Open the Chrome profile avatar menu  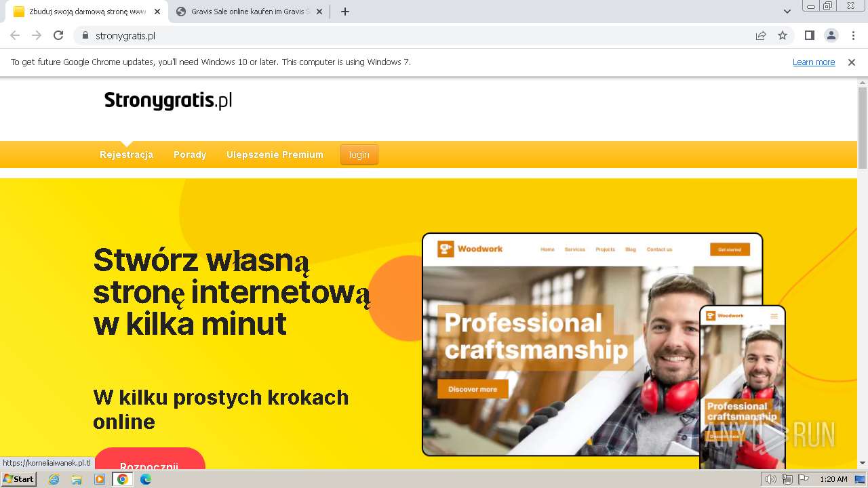(x=831, y=35)
